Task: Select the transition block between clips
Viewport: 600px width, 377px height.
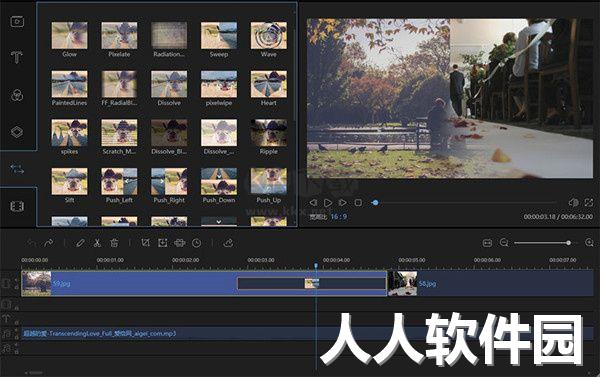Action: click(x=312, y=283)
